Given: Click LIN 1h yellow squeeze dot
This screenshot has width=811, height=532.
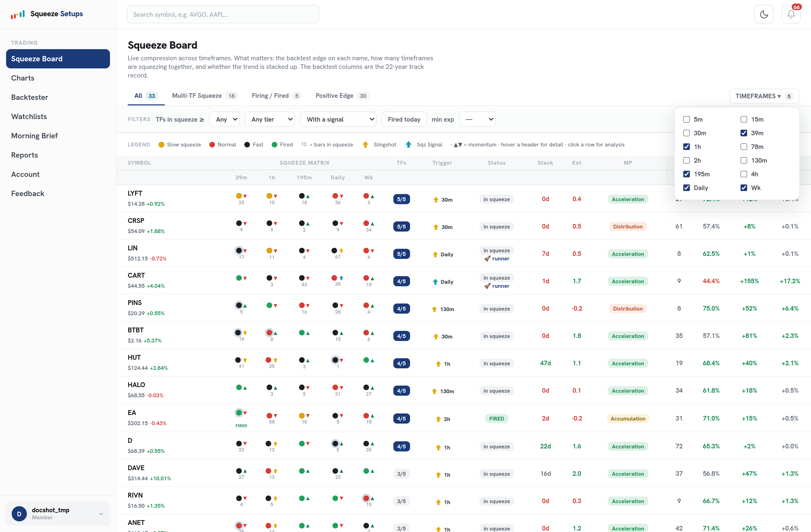Looking at the screenshot, I should 269,251.
